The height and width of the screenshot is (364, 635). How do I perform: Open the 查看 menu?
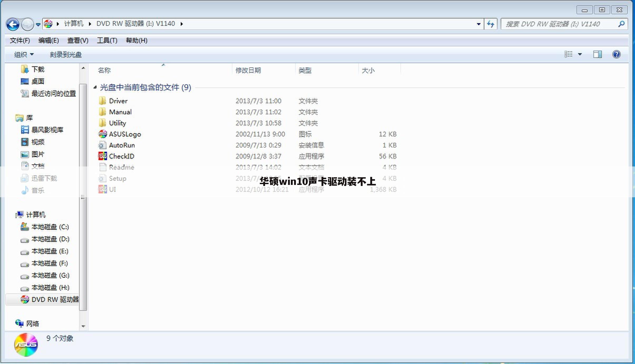coord(77,41)
